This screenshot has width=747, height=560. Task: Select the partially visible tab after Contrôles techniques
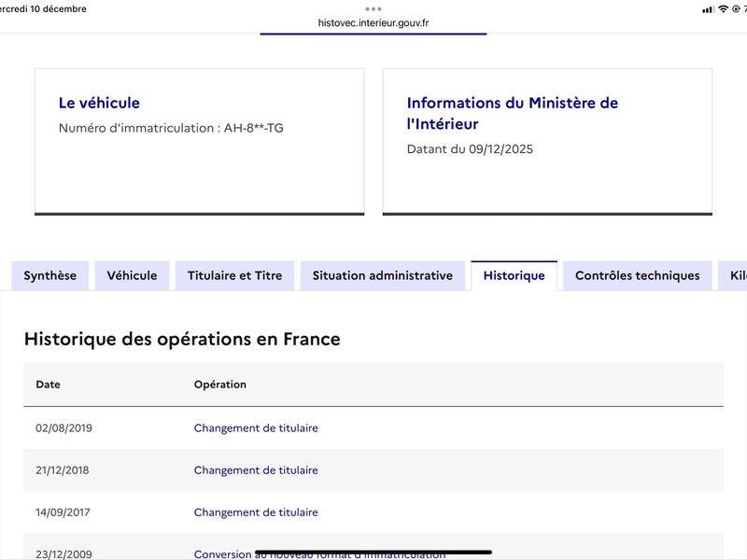pyautogui.click(x=736, y=275)
